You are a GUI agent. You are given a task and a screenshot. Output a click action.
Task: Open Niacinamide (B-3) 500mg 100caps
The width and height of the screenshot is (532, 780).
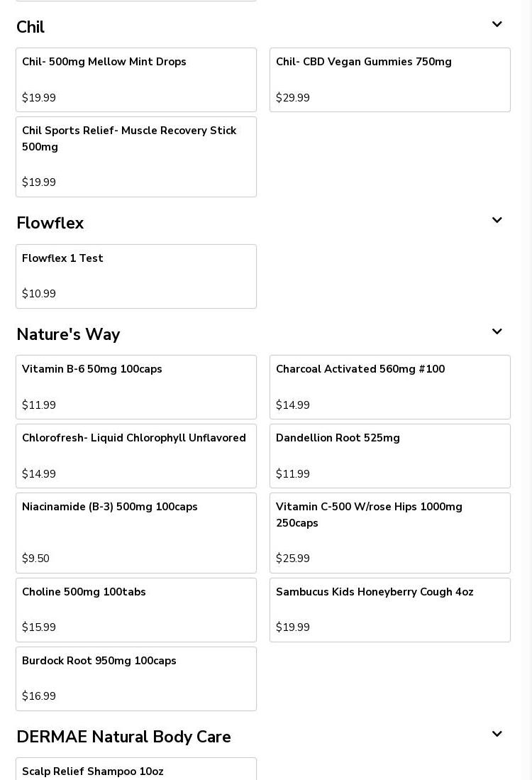[x=136, y=532]
